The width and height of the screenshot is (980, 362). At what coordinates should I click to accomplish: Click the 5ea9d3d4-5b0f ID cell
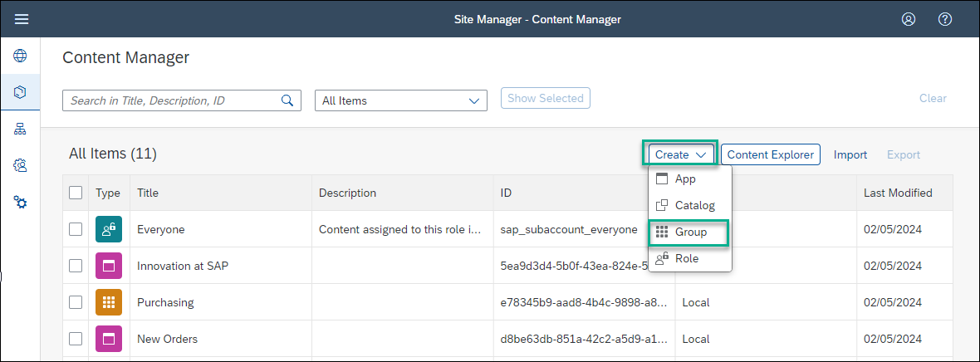click(x=575, y=266)
